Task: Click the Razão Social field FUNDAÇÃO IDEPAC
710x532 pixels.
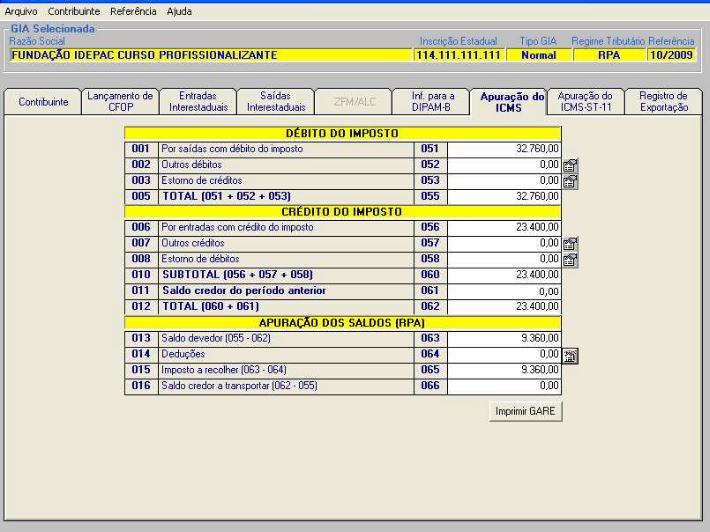Action: (211, 55)
